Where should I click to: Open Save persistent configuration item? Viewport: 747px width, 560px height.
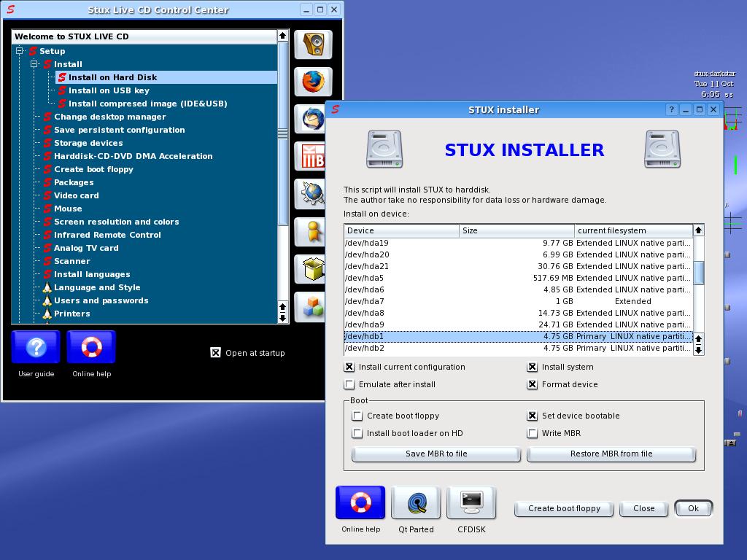point(120,130)
